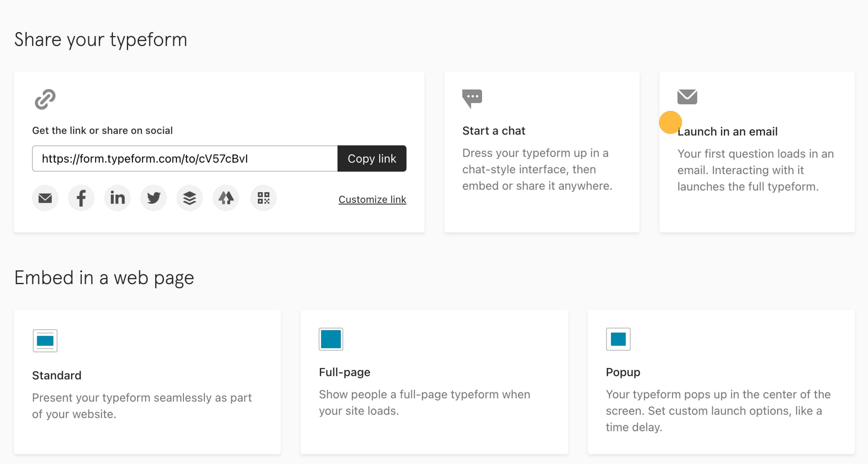Click the 'Your first question loads' description

pyautogui.click(x=755, y=170)
